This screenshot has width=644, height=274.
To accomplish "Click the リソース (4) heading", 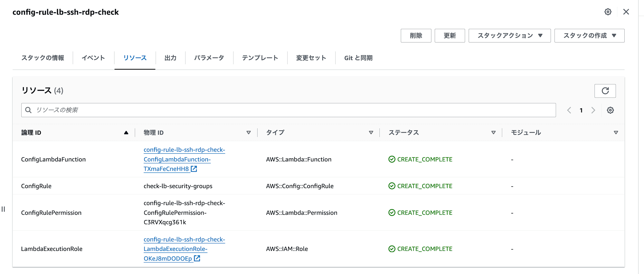I will pos(42,90).
